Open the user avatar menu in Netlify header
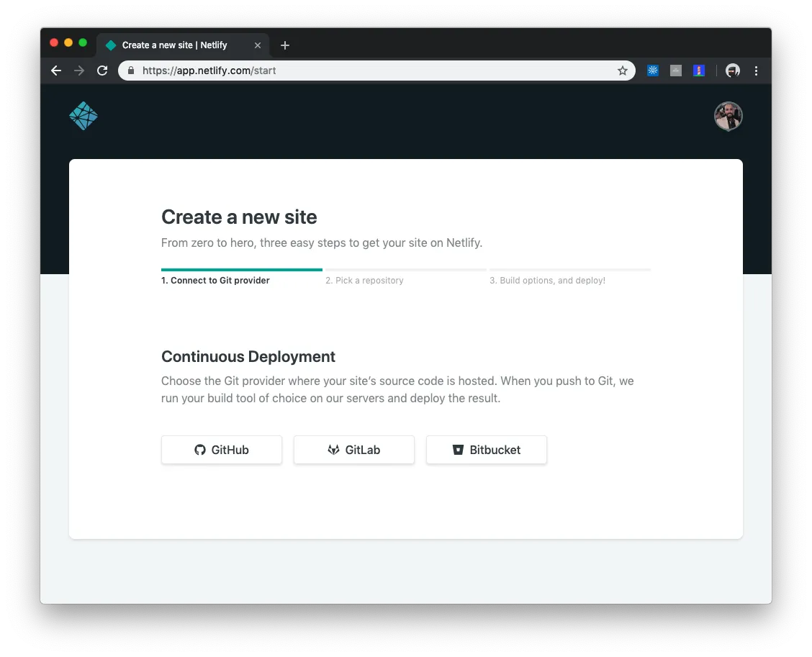The width and height of the screenshot is (812, 657). click(728, 116)
